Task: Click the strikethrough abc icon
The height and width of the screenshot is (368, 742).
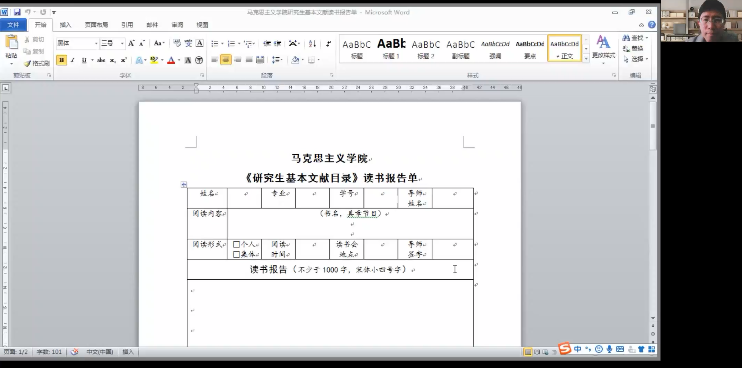Action: pyautogui.click(x=101, y=60)
